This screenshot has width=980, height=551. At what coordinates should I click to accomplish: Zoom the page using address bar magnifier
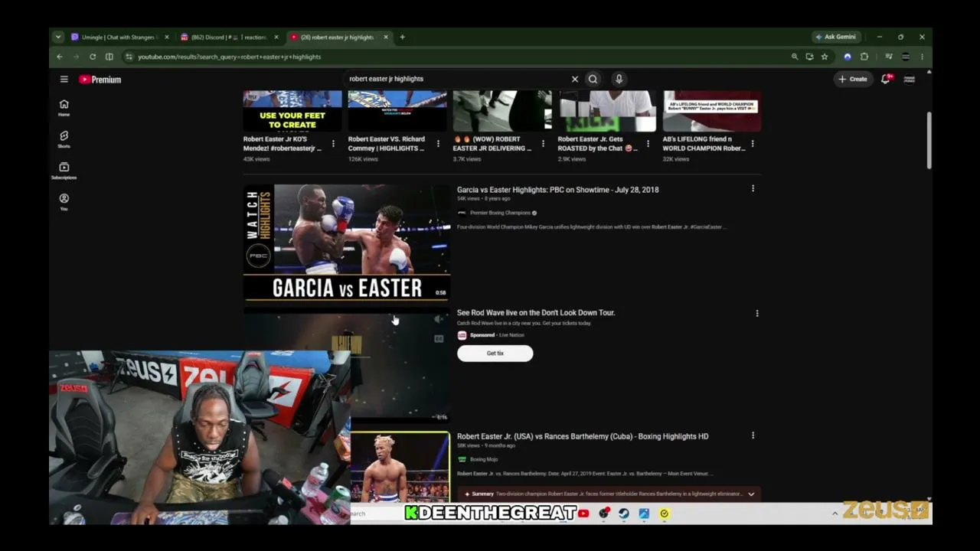coord(795,57)
